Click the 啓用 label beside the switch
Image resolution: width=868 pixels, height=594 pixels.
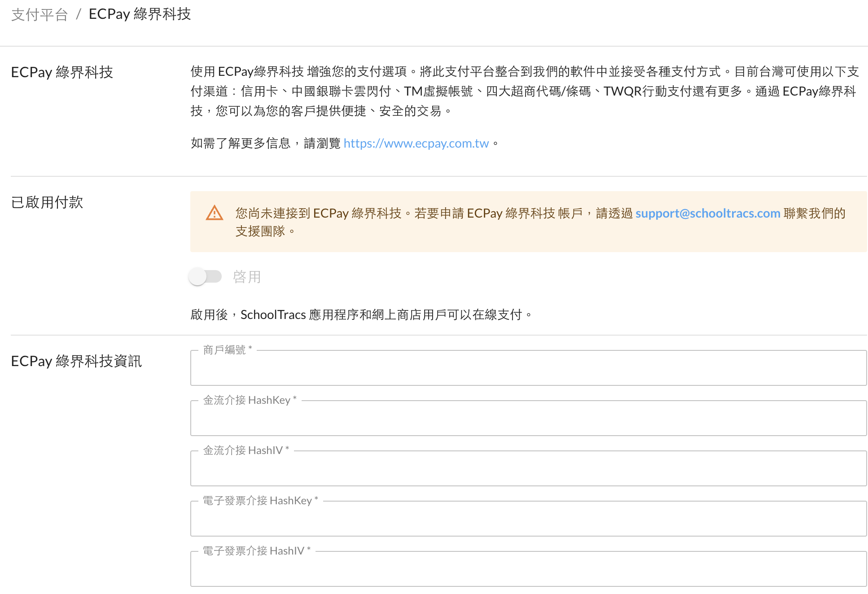(247, 277)
